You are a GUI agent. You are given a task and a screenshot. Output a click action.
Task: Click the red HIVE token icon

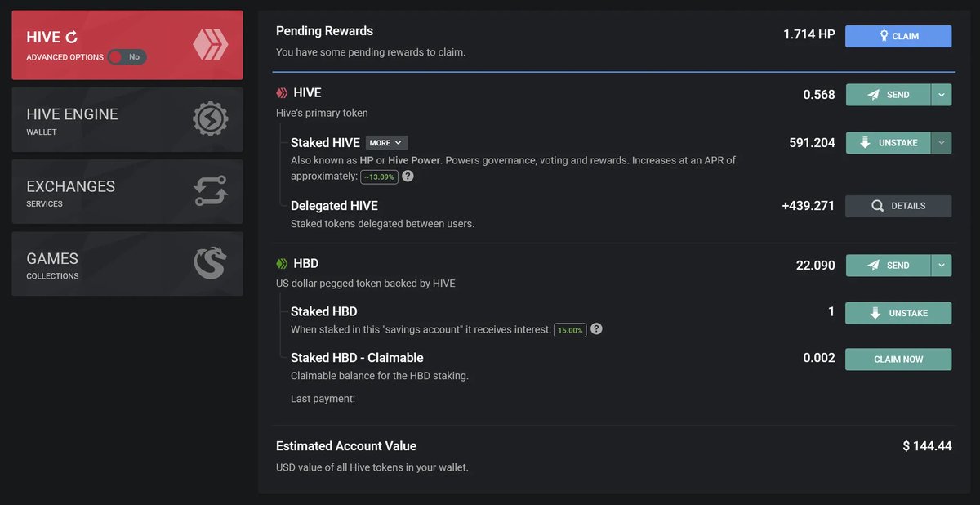tap(282, 93)
